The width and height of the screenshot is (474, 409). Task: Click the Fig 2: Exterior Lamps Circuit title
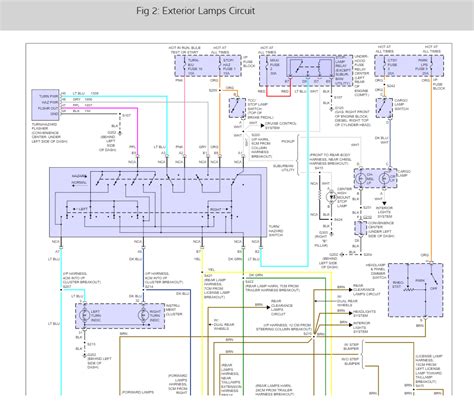[x=195, y=11]
